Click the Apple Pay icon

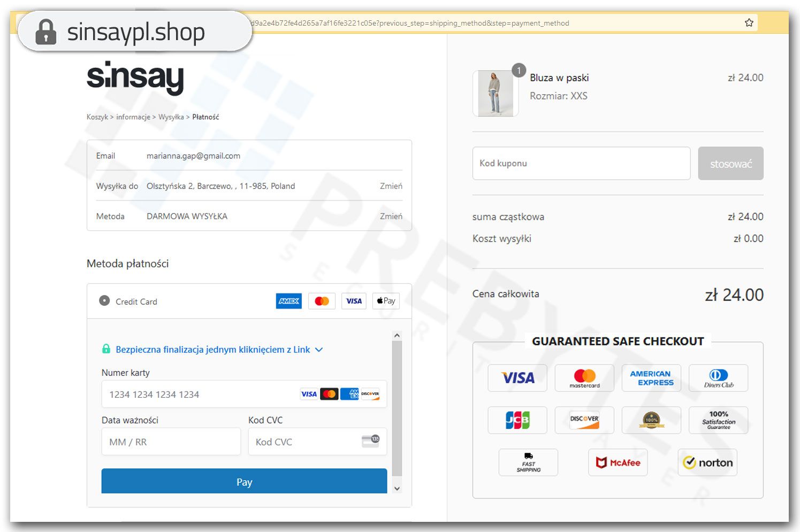[x=386, y=301]
